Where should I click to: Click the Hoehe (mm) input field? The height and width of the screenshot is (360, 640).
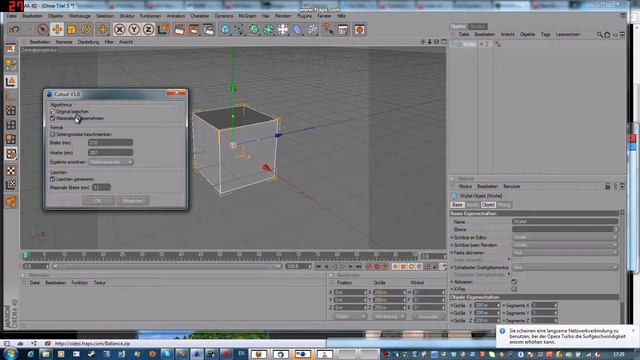[110, 153]
